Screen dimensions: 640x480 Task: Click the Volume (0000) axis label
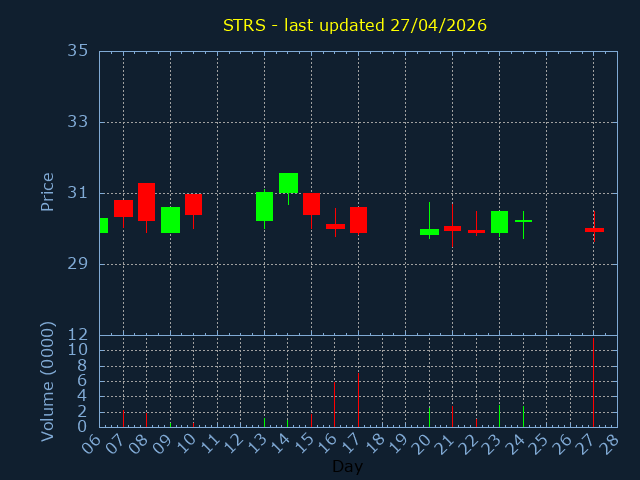click(x=47, y=381)
